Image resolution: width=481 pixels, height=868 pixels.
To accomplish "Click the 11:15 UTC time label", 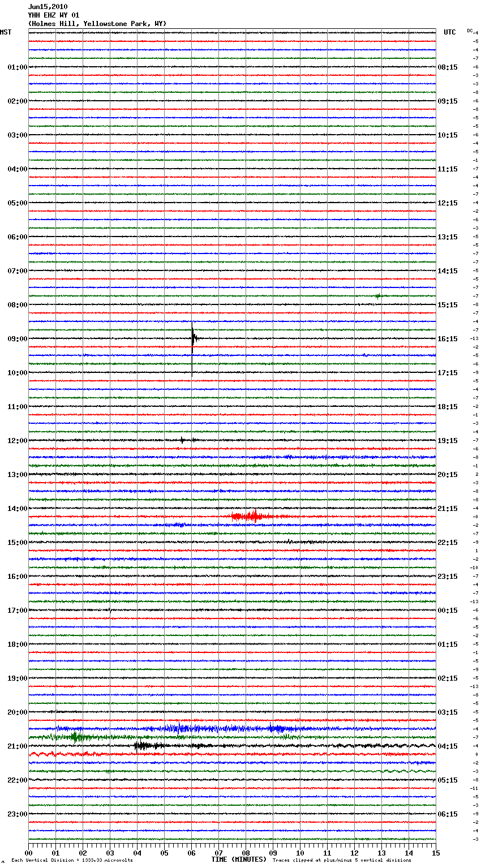I will click(x=448, y=169).
